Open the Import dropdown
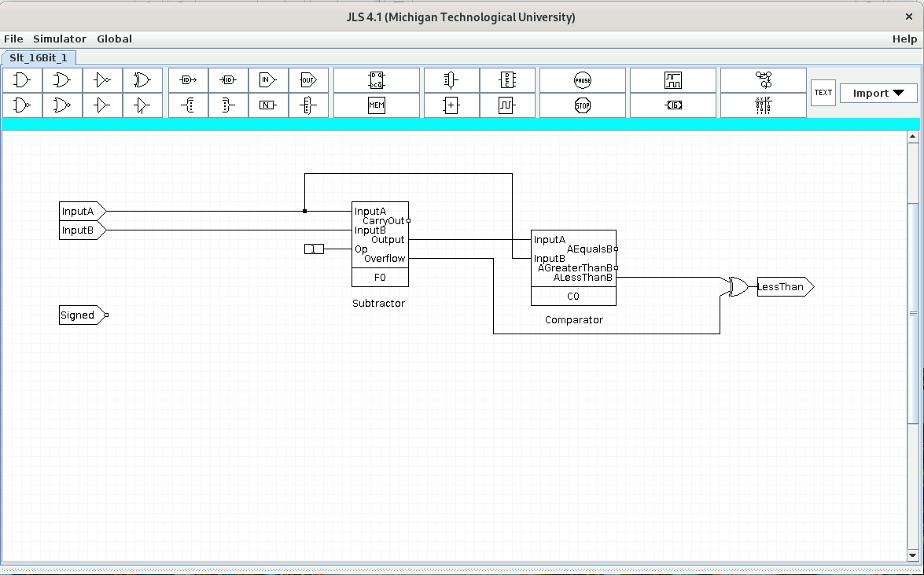Viewport: 924px width, 575px height. pyautogui.click(x=878, y=92)
